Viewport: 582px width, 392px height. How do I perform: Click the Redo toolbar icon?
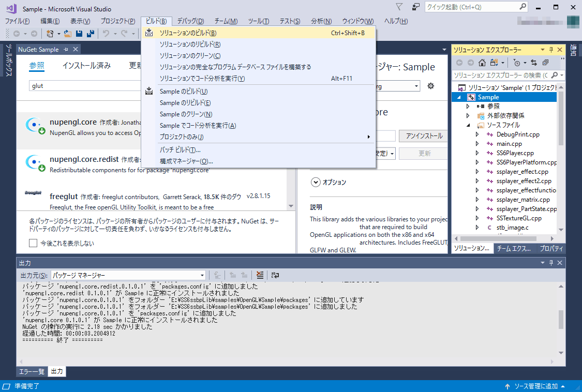tap(124, 34)
